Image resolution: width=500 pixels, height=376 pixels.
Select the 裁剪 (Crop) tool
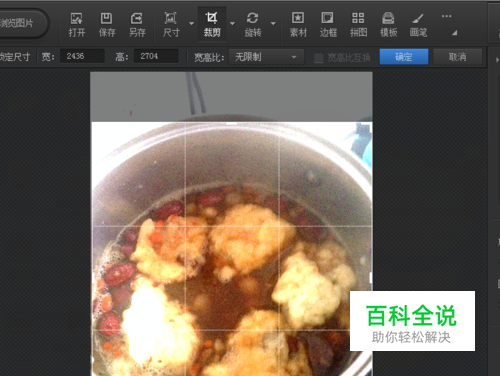tap(212, 24)
